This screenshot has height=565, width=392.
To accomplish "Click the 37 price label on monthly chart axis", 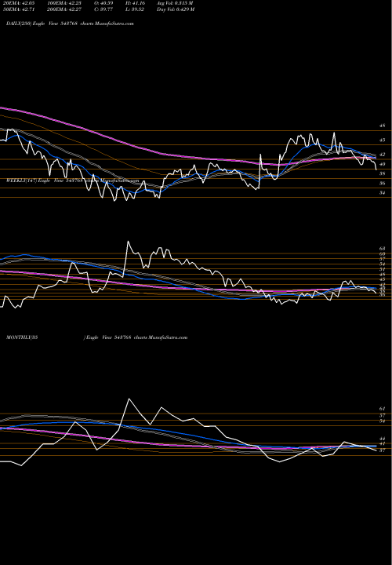I will pos(382,450).
